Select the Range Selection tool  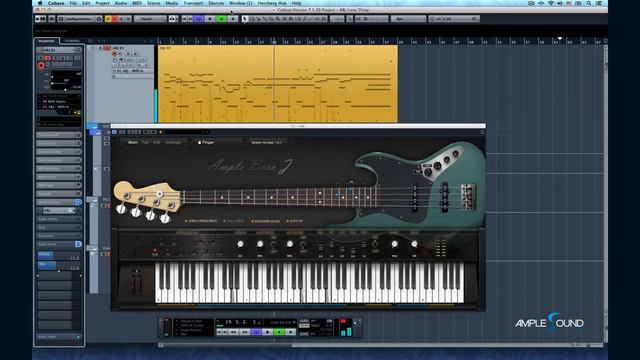coord(251,19)
